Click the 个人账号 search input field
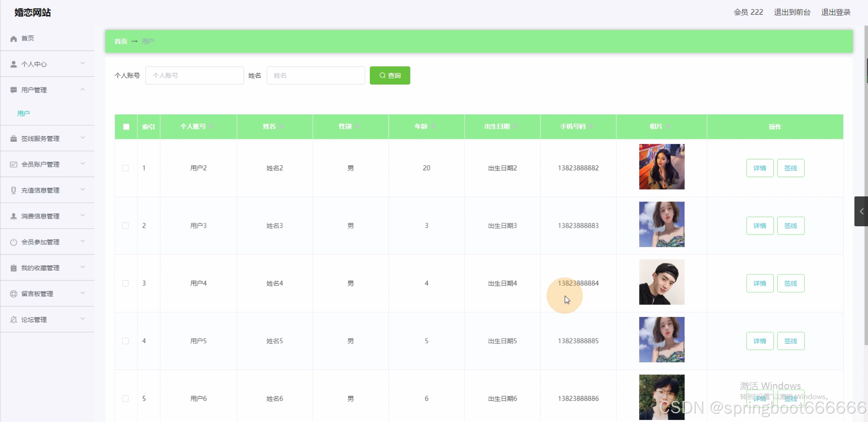The width and height of the screenshot is (868, 422). click(194, 75)
